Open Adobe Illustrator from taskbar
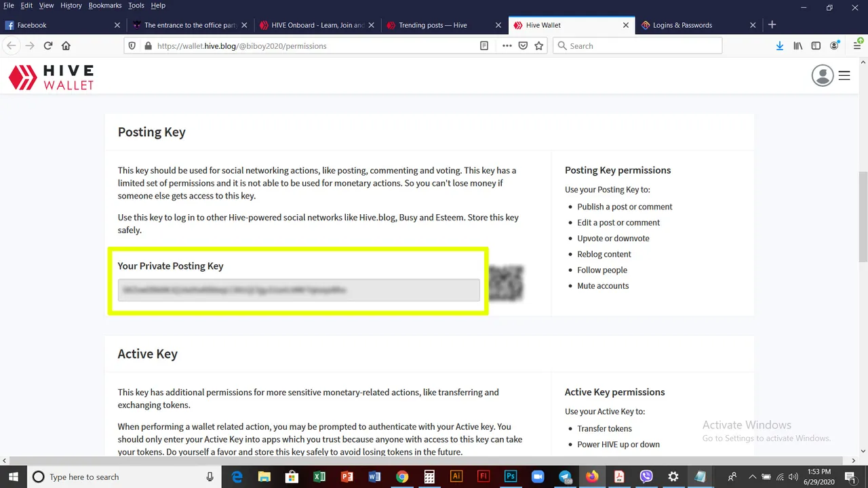Viewport: 868px width, 488px height. [456, 476]
